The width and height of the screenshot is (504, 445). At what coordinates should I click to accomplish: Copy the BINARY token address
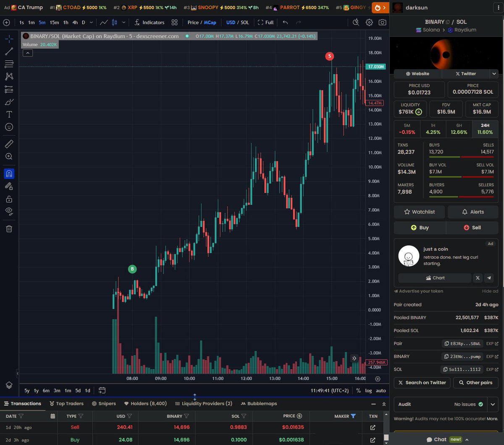(462, 356)
